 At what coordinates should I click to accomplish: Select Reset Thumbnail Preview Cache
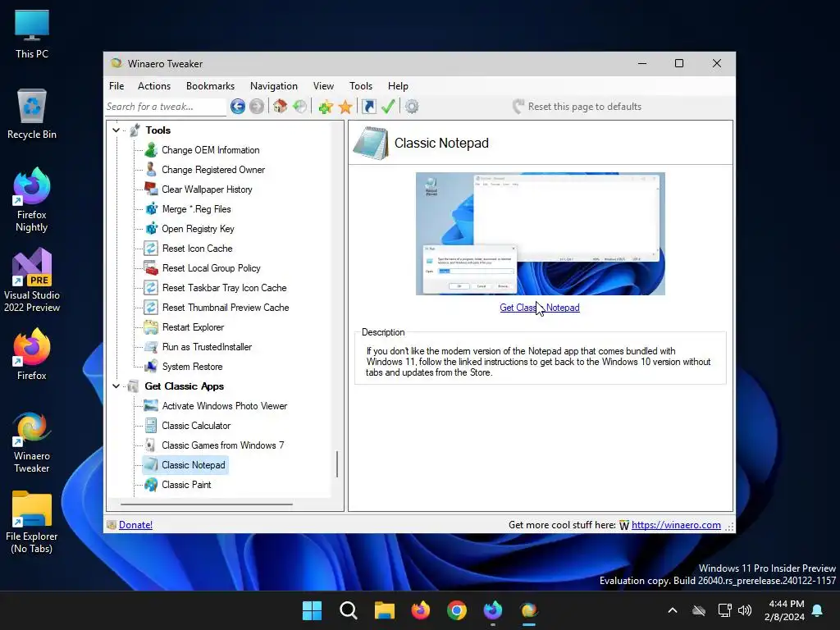pyautogui.click(x=226, y=308)
